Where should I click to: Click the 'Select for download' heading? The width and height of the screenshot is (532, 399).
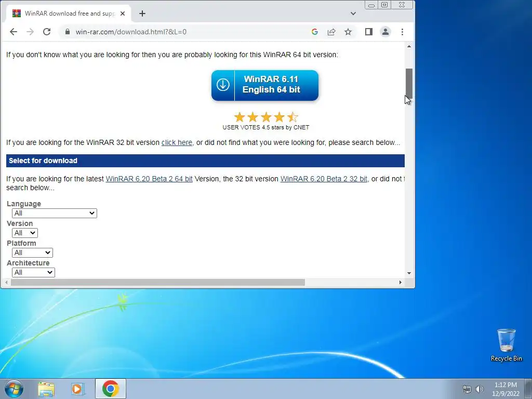click(x=43, y=161)
